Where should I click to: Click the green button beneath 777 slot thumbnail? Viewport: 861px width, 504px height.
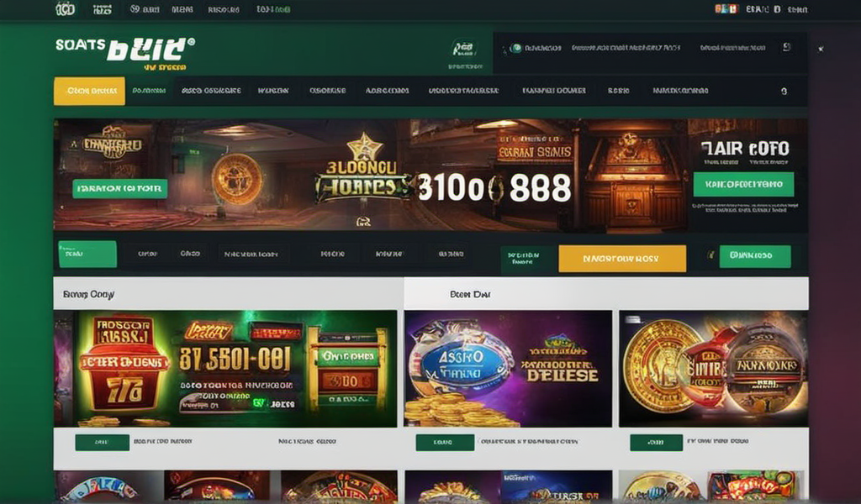(x=102, y=442)
